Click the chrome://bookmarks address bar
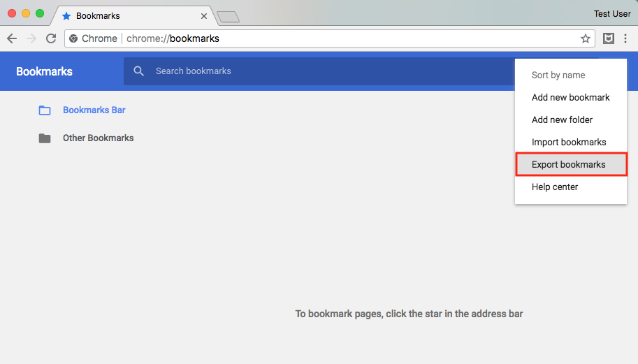638x364 pixels. pos(330,38)
